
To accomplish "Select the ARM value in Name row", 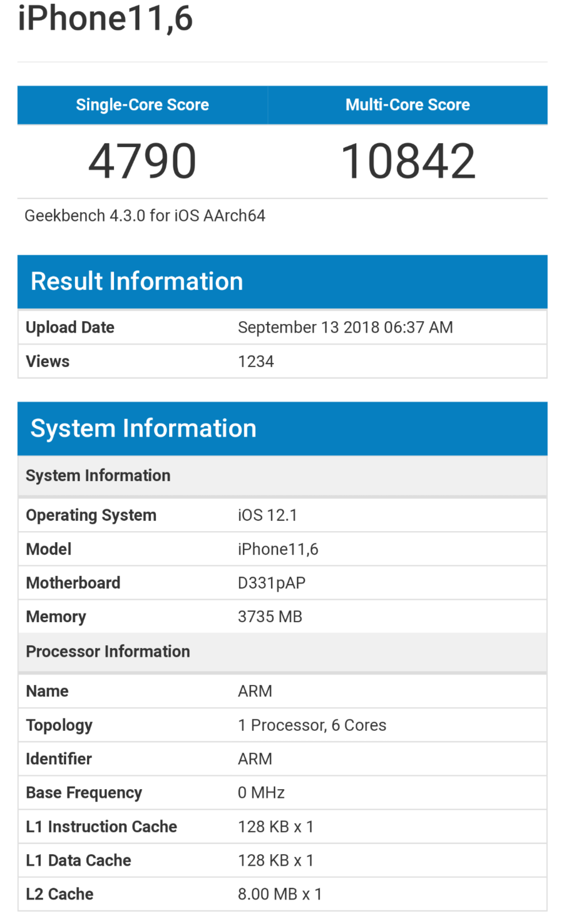I will point(255,691).
